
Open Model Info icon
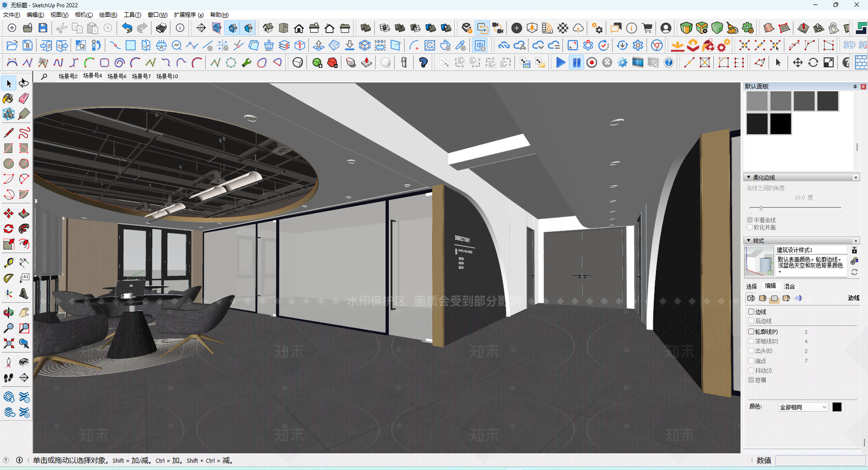click(x=180, y=28)
